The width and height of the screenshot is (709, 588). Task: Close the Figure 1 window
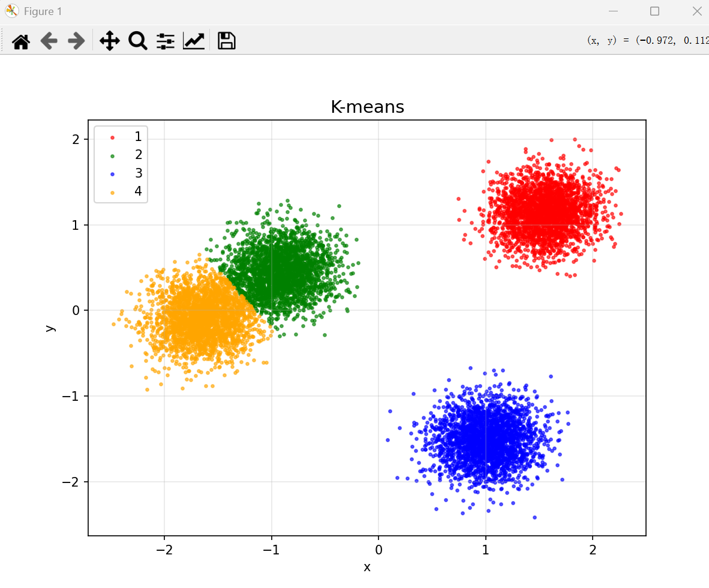[x=697, y=11]
